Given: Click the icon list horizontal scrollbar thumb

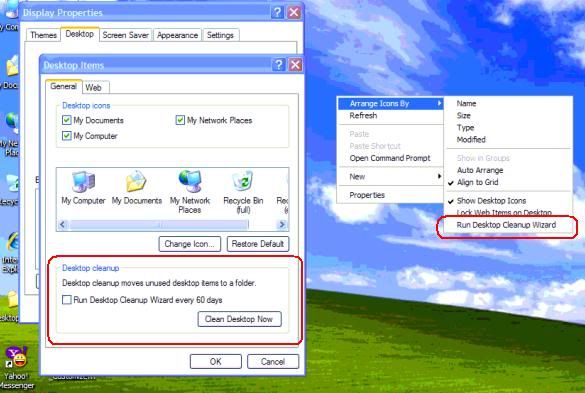Looking at the screenshot, I should click(159, 224).
